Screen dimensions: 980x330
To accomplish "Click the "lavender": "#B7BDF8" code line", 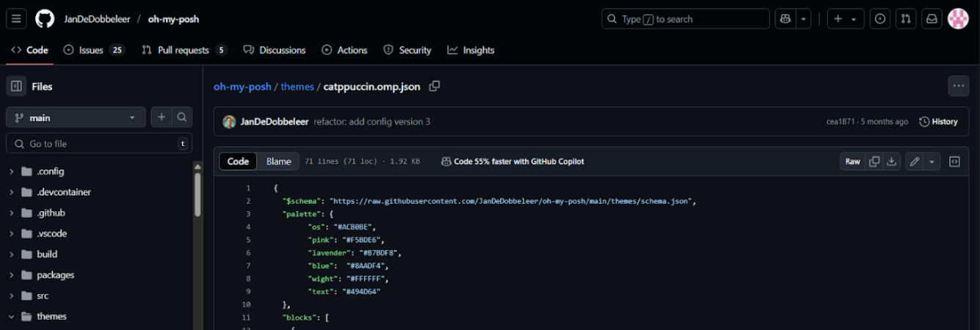I will click(355, 252).
